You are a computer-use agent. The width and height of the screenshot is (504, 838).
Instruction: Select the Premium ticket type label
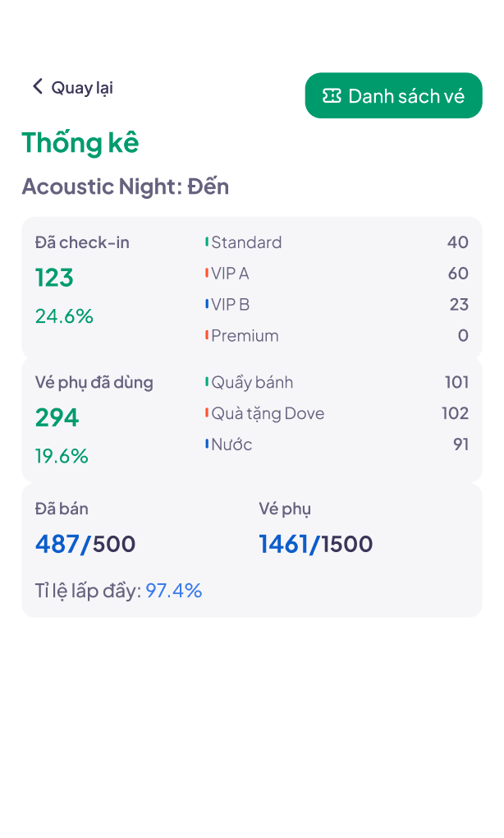coord(245,336)
